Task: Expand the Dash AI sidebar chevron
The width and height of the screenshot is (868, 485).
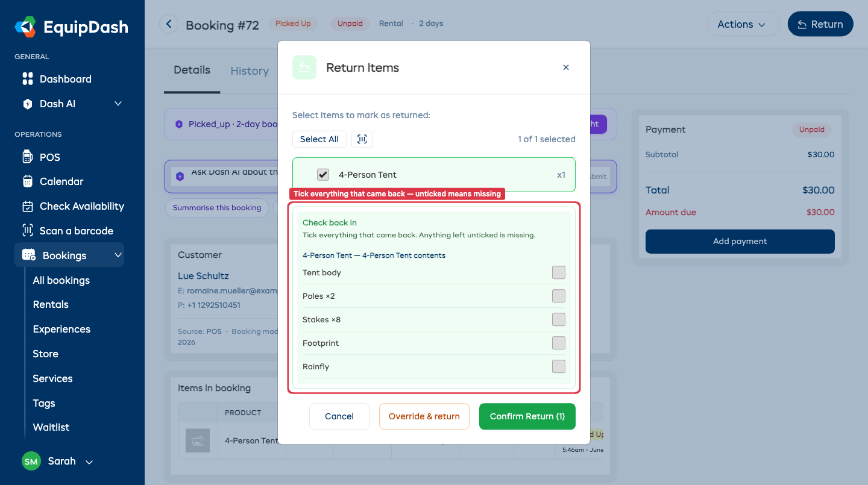Action: pyautogui.click(x=118, y=104)
